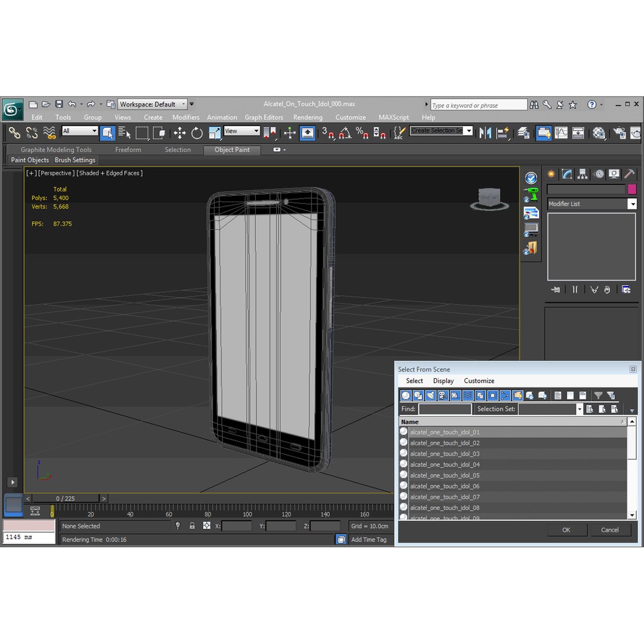The image size is (644, 644).
Task: Open the undo history dropdown arrow
Action: (81, 104)
